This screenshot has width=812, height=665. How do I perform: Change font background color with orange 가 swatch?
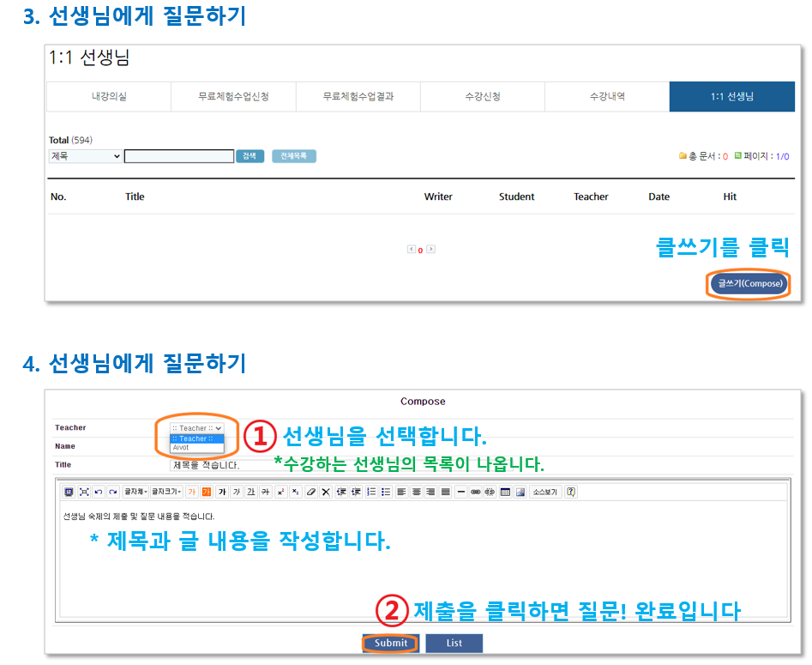[207, 492]
